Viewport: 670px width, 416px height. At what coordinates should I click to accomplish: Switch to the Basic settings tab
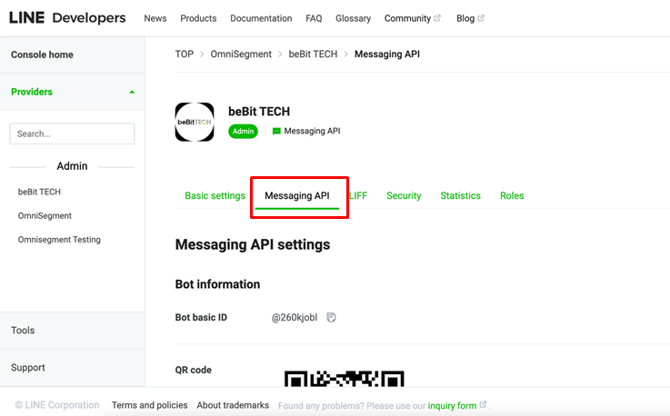[214, 196]
